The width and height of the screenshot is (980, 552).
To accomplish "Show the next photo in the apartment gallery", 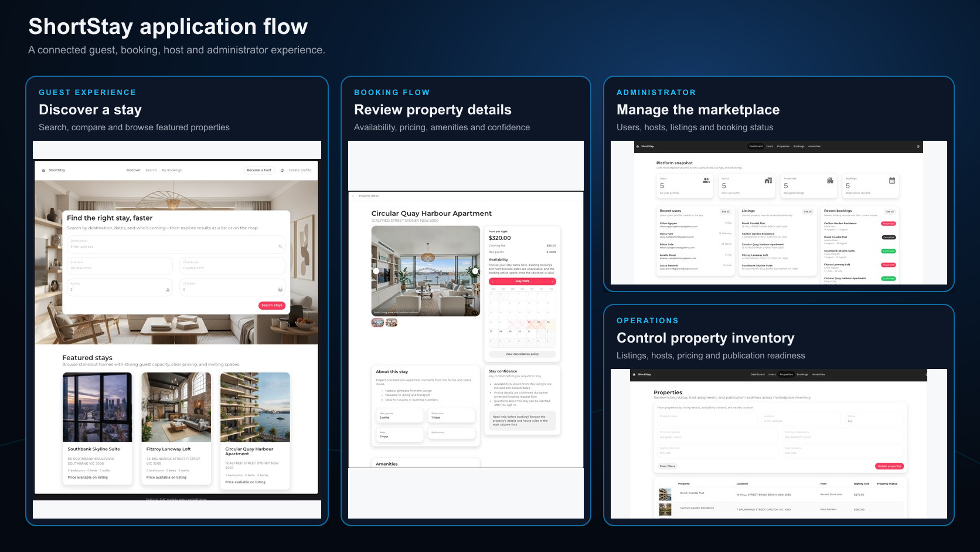I will click(475, 271).
